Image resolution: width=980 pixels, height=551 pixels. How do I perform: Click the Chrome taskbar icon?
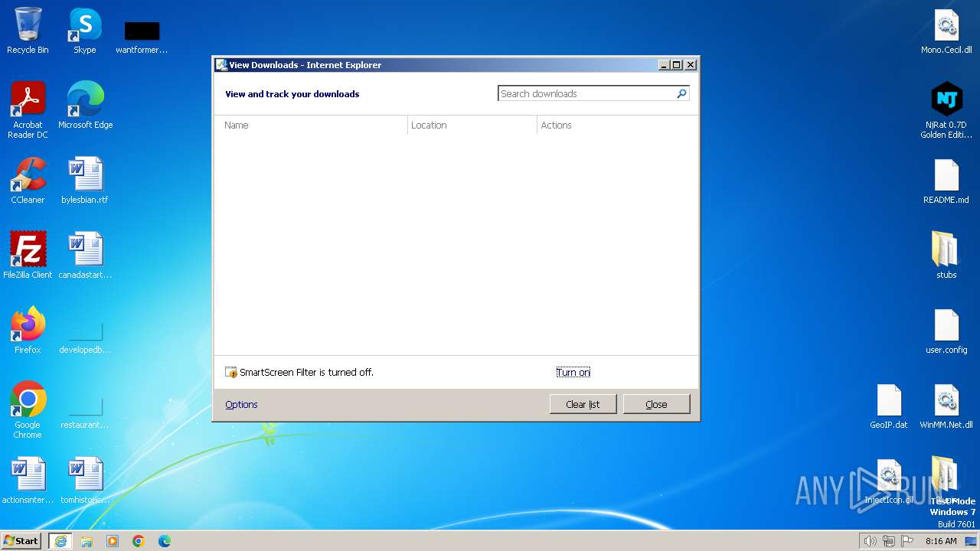point(139,541)
